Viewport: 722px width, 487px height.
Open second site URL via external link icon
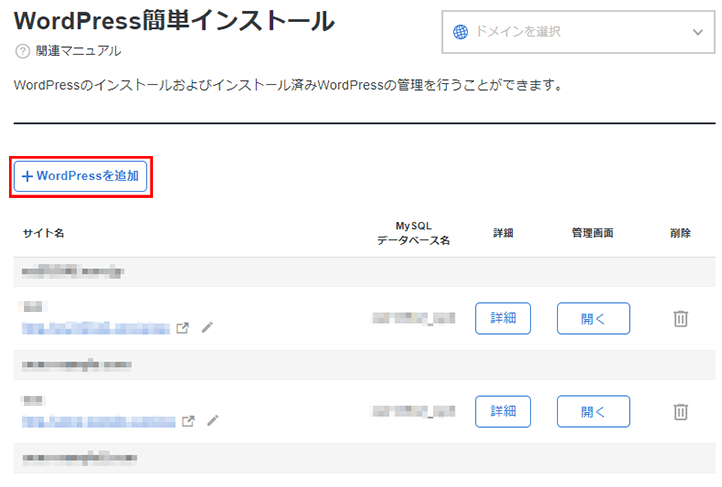click(188, 421)
